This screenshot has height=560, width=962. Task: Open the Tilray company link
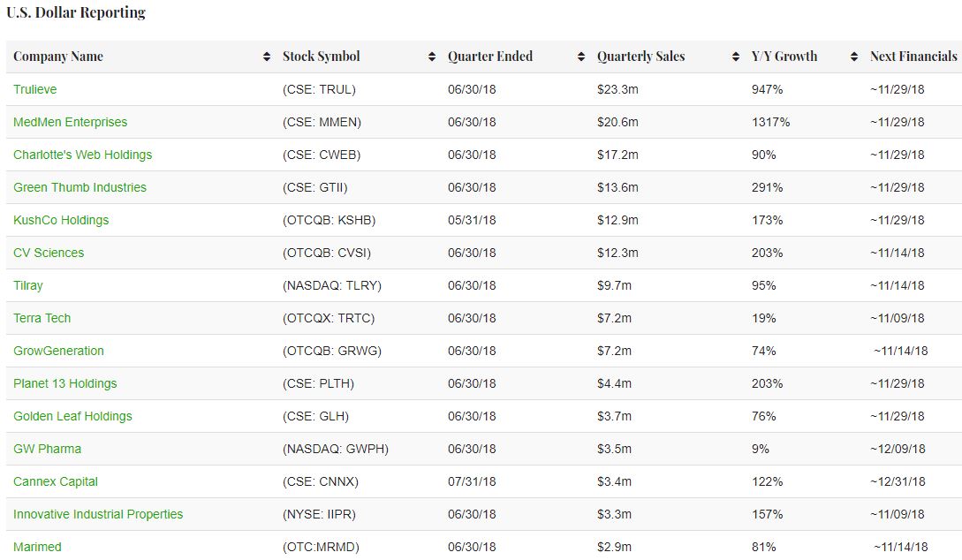pos(28,285)
